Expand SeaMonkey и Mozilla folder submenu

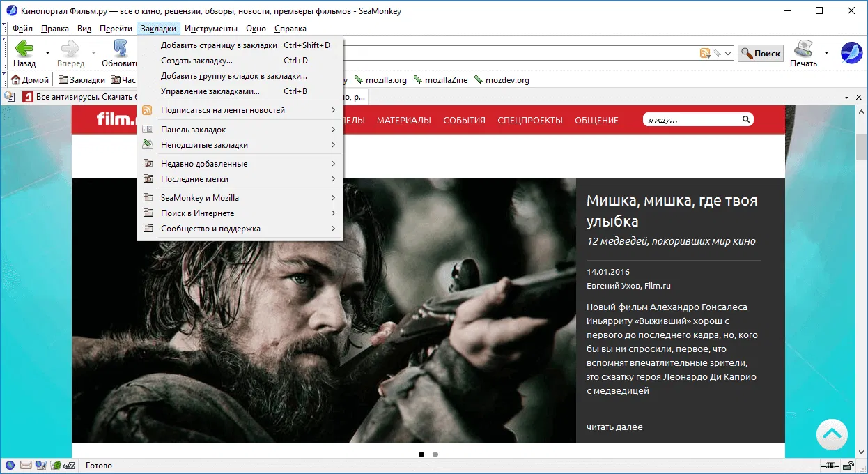click(240, 198)
